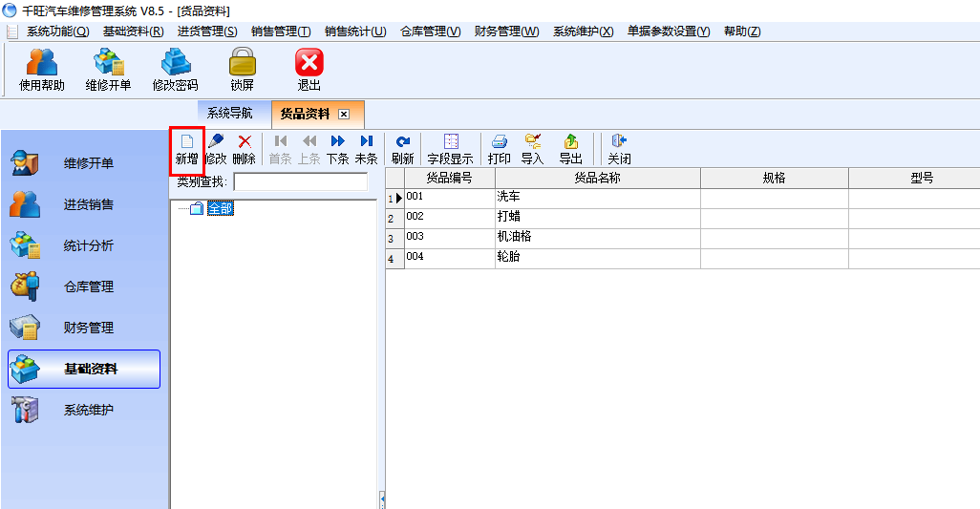The image size is (980, 509).
Task: Click the 导入 import icon
Action: pyautogui.click(x=532, y=150)
